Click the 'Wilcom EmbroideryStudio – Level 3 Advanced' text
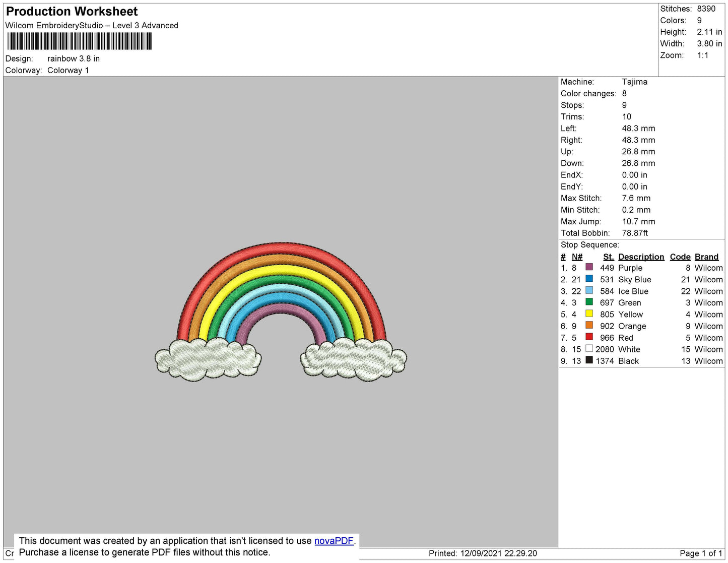Screen dimensions: 728x563 92,25
